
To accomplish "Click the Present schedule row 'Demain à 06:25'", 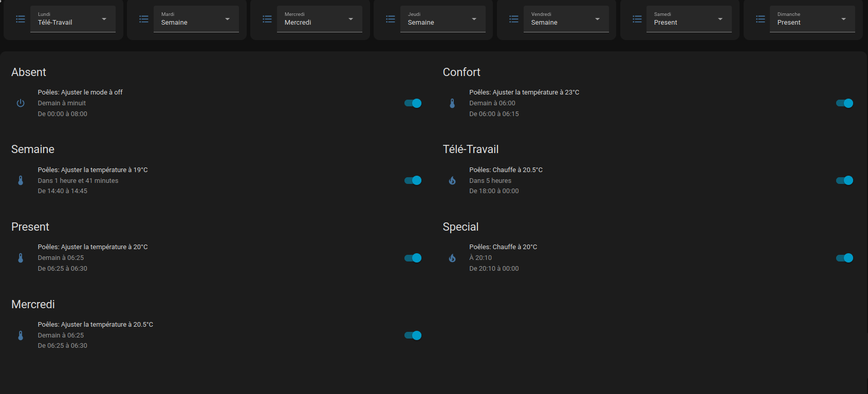I will [61, 258].
